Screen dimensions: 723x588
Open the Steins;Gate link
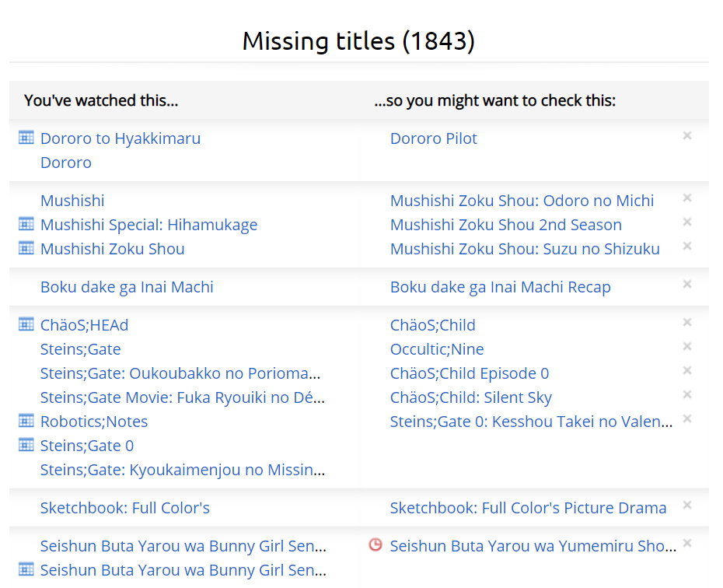[x=81, y=349]
